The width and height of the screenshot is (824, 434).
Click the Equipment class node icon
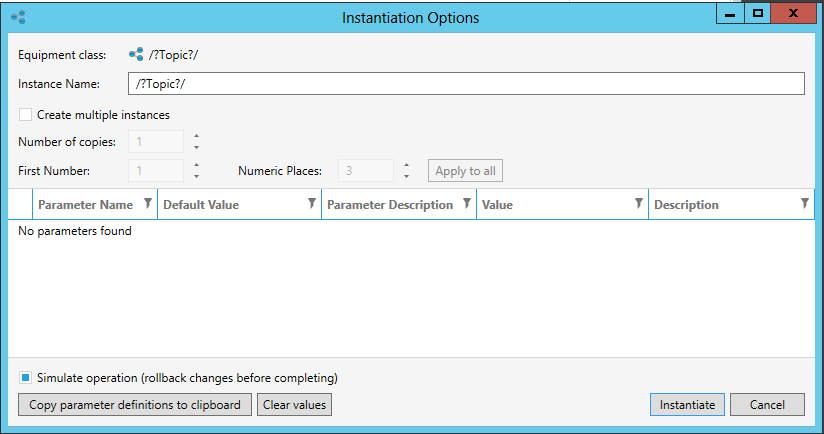coord(135,55)
